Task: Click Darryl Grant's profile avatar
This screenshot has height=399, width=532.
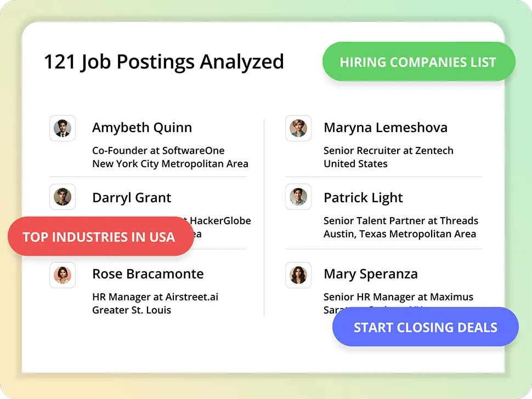Action: (x=63, y=197)
